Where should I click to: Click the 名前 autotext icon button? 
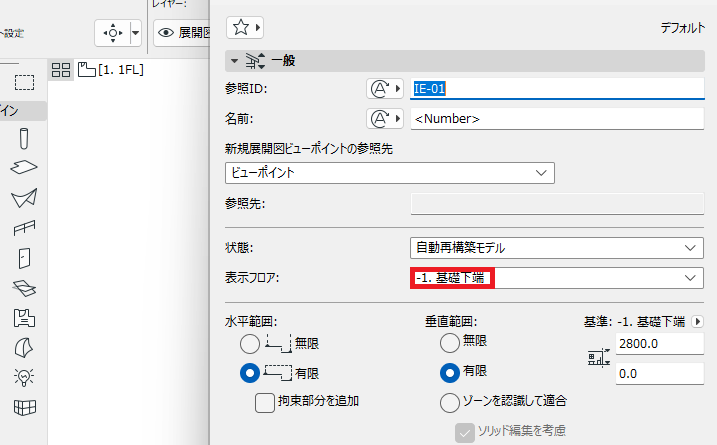385,119
